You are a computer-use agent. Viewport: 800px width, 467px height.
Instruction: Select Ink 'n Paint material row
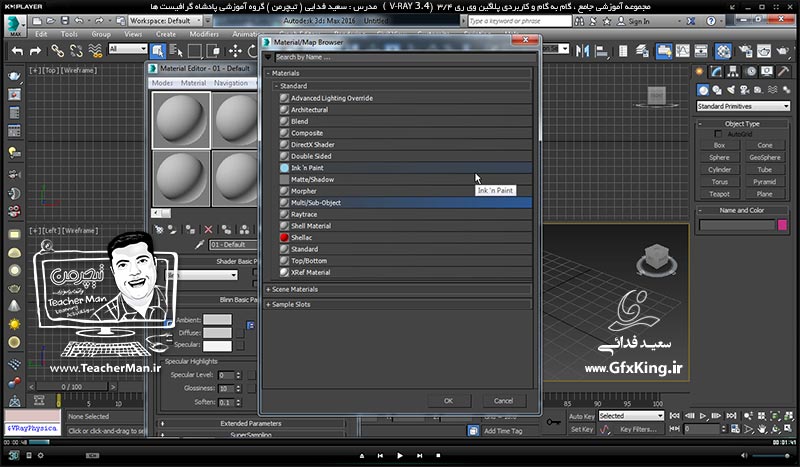[405, 168]
